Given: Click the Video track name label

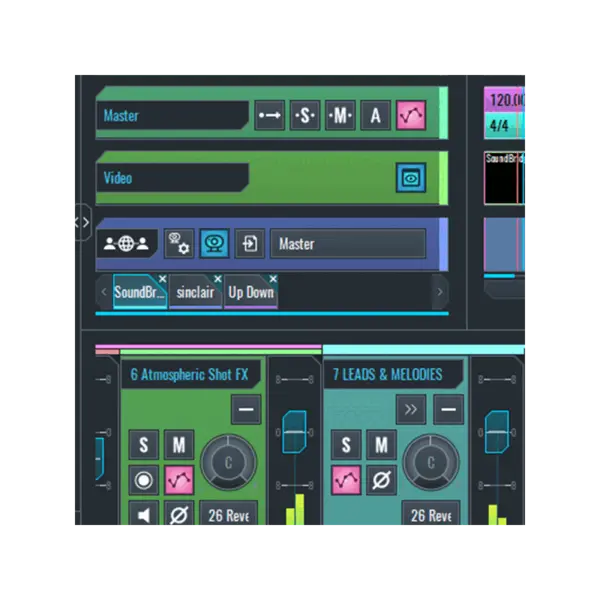Looking at the screenshot, I should [x=118, y=178].
